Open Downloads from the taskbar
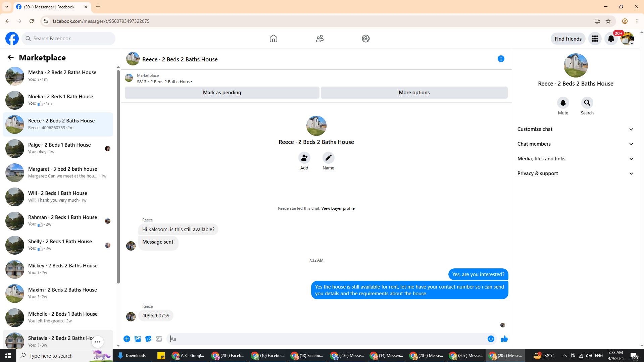 coord(132,356)
